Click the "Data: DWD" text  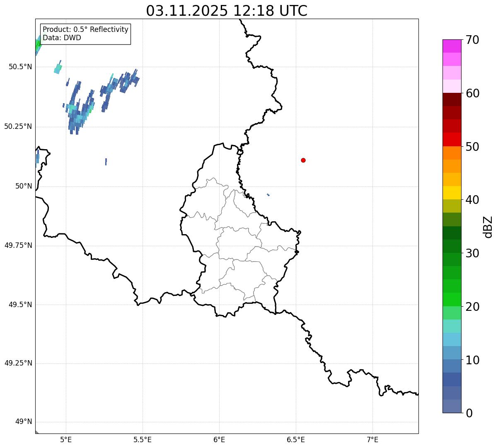pyautogui.click(x=62, y=38)
